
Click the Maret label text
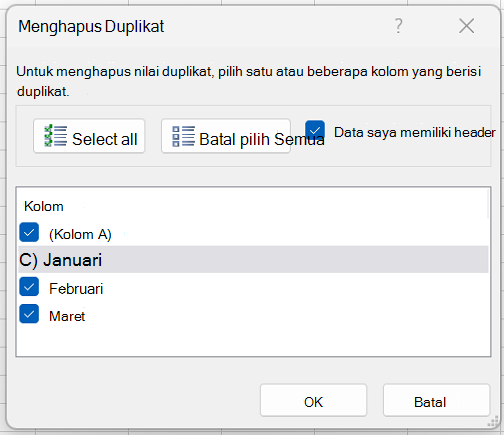point(67,316)
